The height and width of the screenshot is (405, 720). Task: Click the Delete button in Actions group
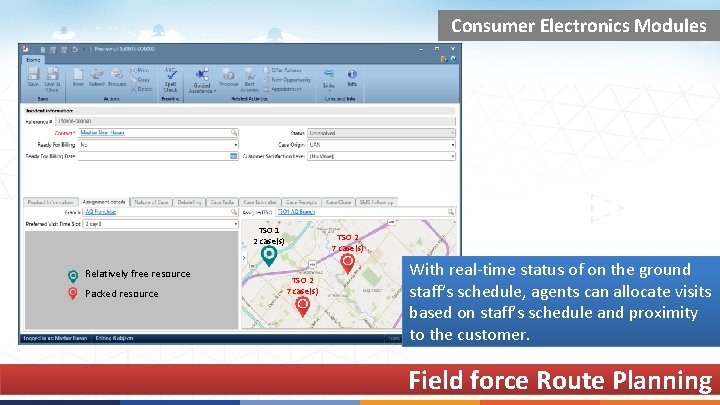pyautogui.click(x=141, y=89)
